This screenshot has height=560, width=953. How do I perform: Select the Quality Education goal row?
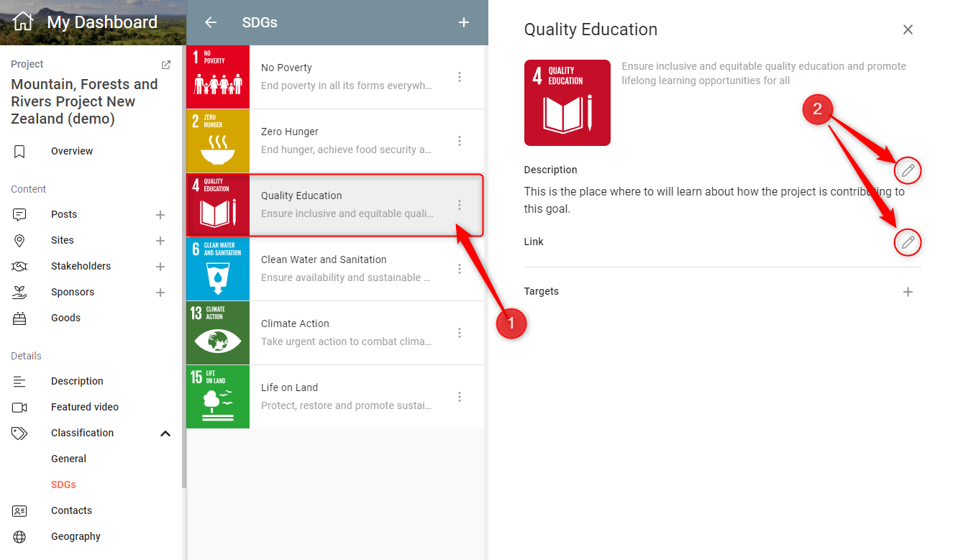[335, 205]
